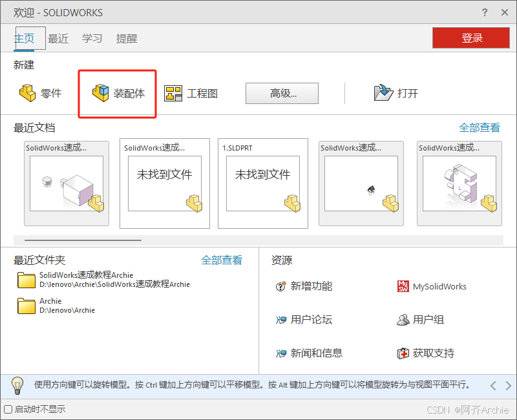517x420 pixels.
Task: Open 用户组 user groups
Action: coord(421,319)
